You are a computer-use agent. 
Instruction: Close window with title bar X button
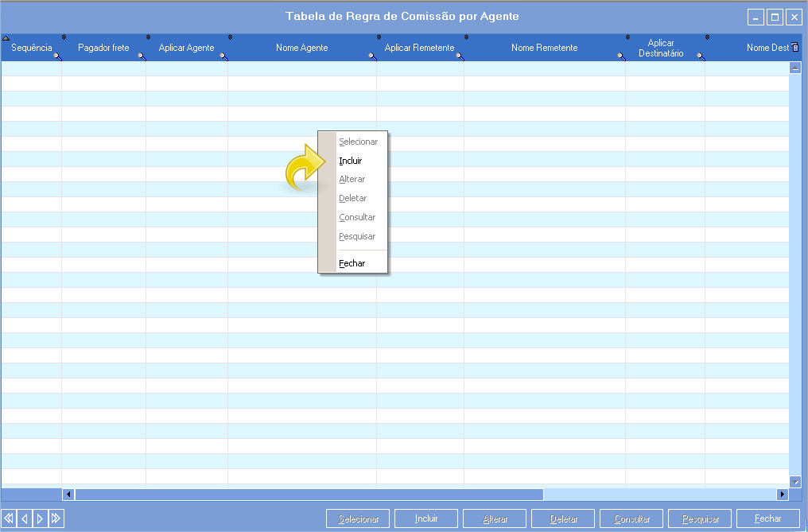pos(794,17)
